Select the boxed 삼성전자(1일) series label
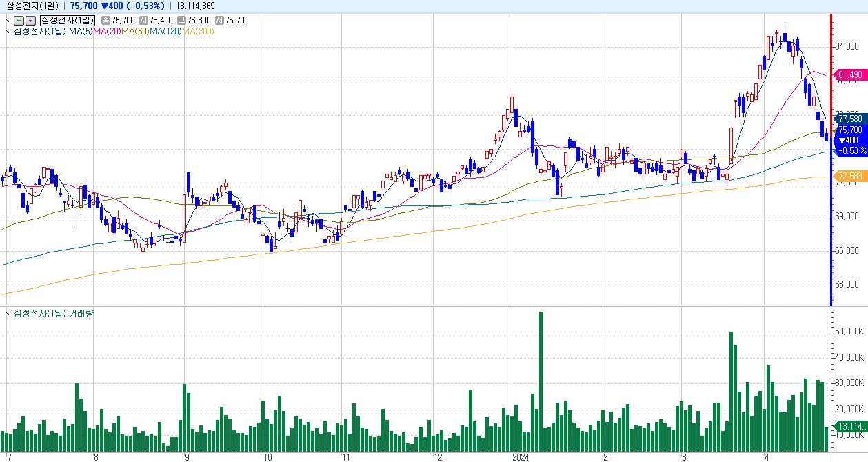868x462 pixels. pyautogui.click(x=67, y=20)
